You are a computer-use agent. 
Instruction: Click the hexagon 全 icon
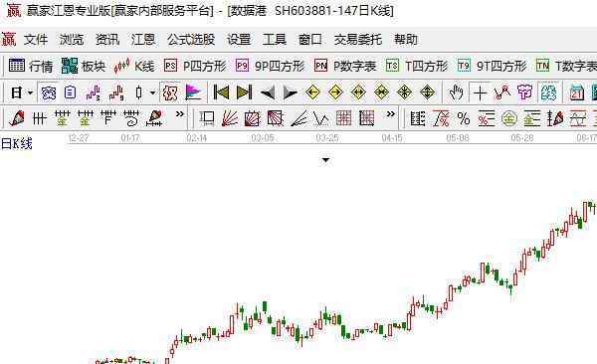(509, 118)
